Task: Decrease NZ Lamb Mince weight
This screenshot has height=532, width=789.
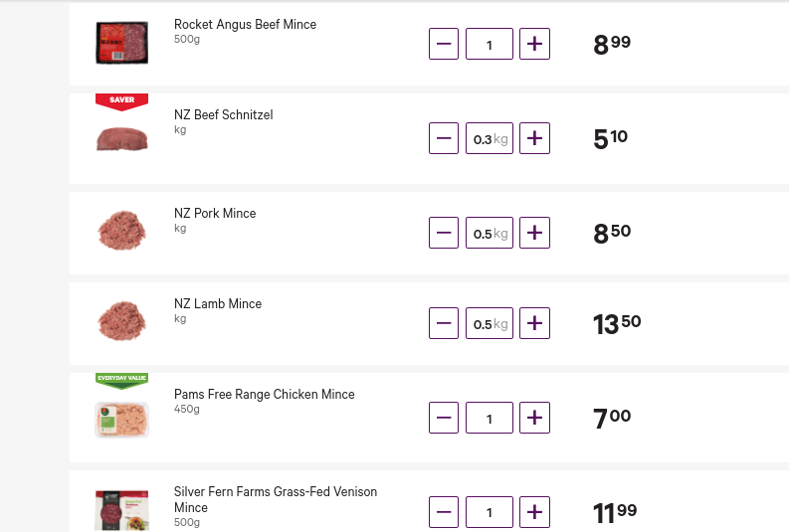Action: (444, 323)
